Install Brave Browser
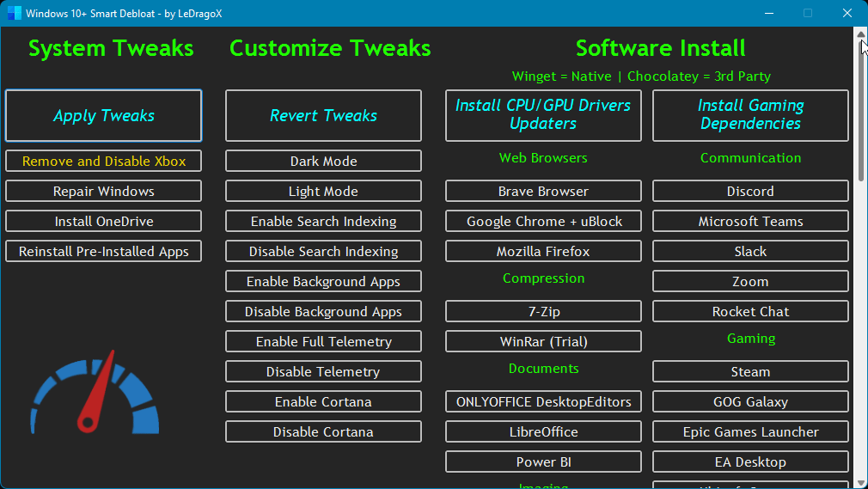The height and width of the screenshot is (489, 868). click(x=543, y=191)
